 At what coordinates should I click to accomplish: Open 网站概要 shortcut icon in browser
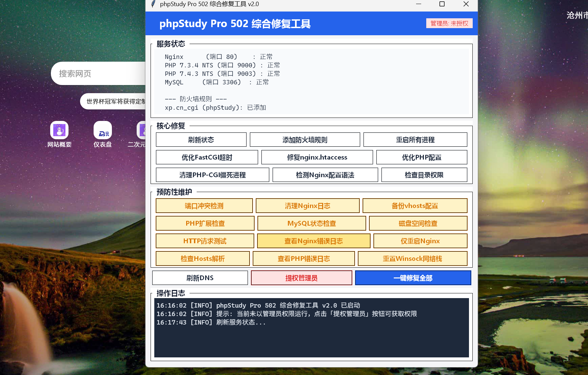coord(59,130)
